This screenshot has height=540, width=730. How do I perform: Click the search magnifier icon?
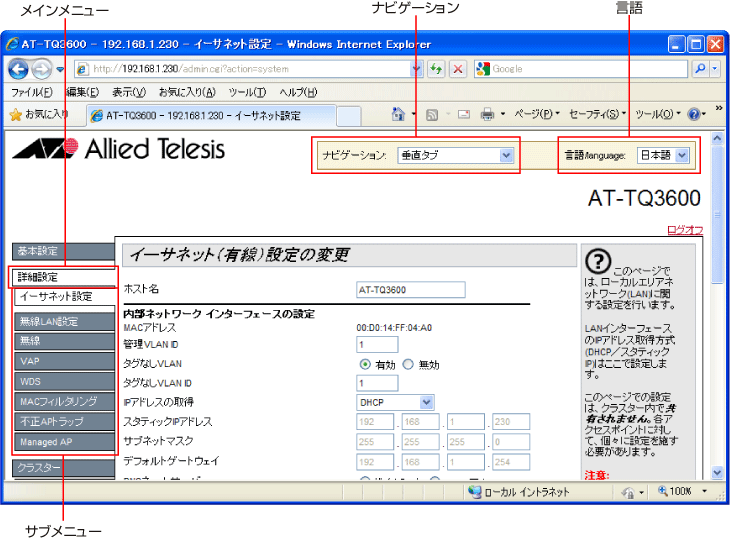point(700,69)
